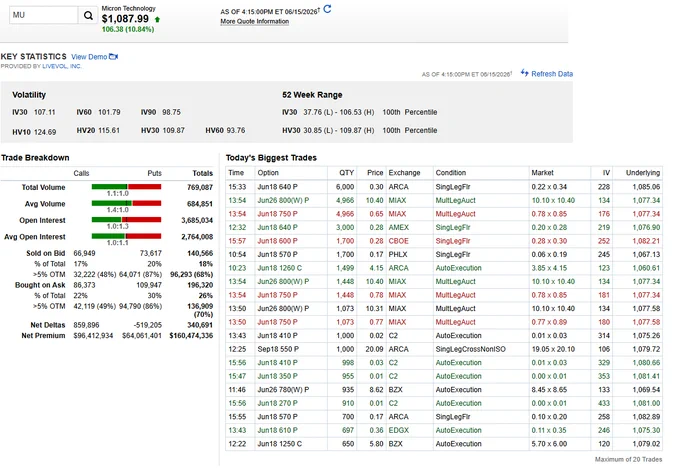This screenshot has width=680, height=471.
Task: Click the Total Volume ratio bar
Action: (x=126, y=187)
